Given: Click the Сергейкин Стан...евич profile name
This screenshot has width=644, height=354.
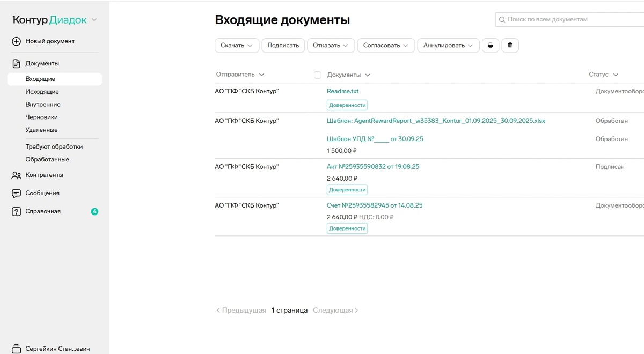Looking at the screenshot, I should point(57,349).
